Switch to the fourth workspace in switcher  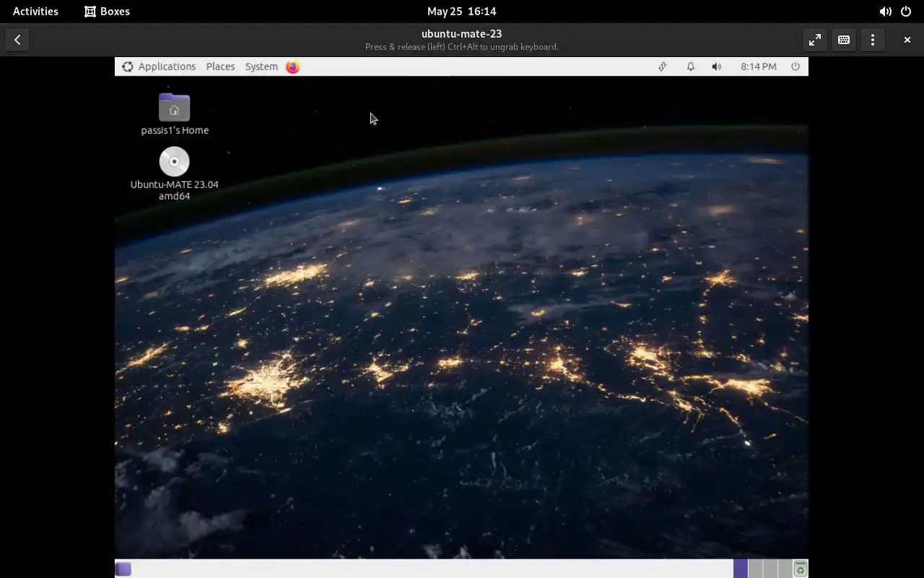coord(785,569)
